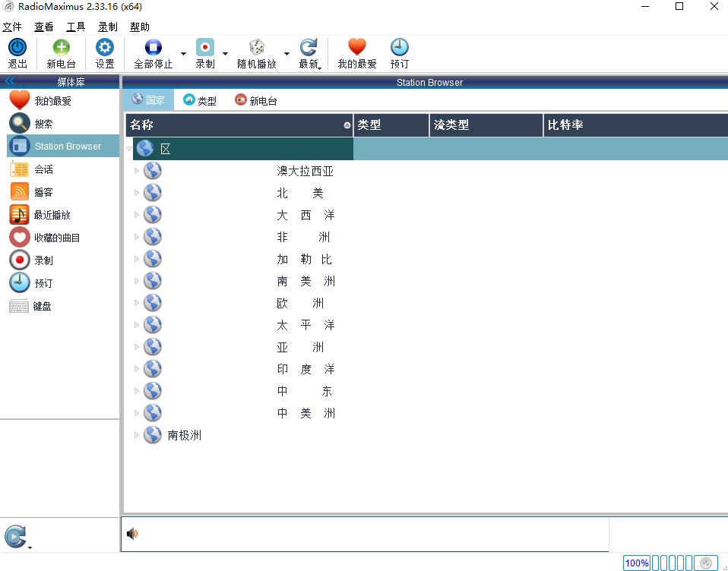Sort by the 比特率 column header
Viewport: 728px width, 571px height.
coord(635,125)
